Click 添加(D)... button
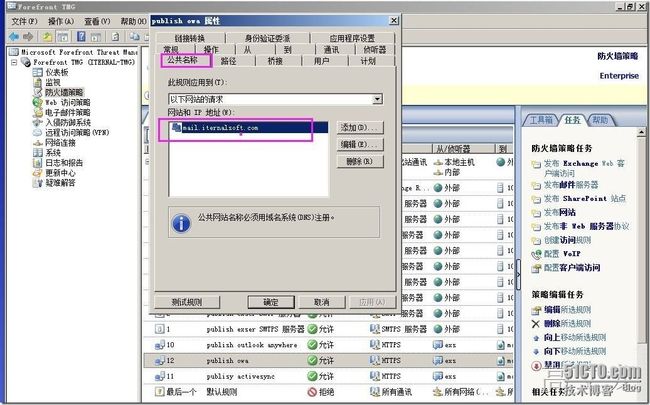Image resolution: width=650 pixels, height=405 pixels. click(360, 128)
